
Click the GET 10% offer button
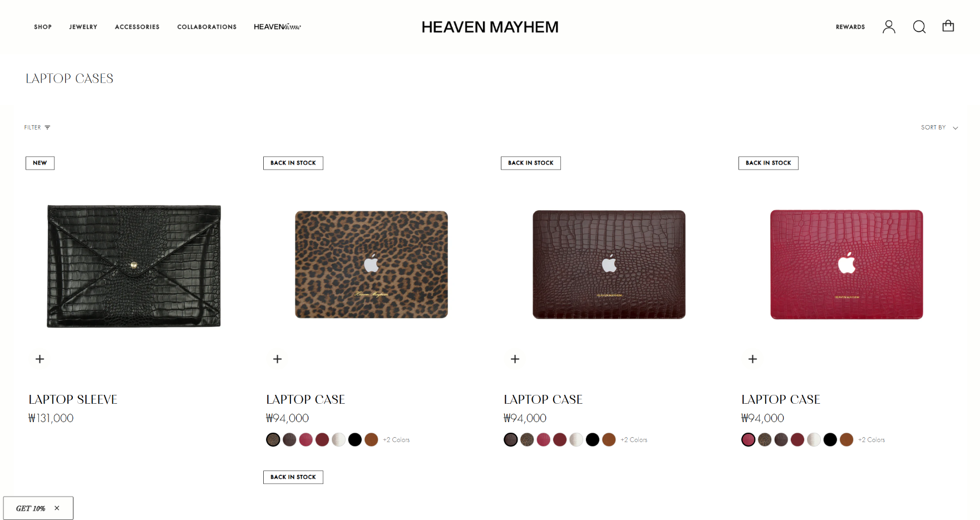tap(31, 508)
